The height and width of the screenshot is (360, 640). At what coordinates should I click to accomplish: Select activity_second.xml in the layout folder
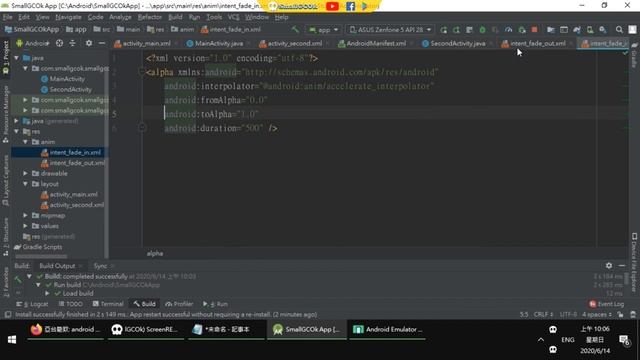(72, 205)
